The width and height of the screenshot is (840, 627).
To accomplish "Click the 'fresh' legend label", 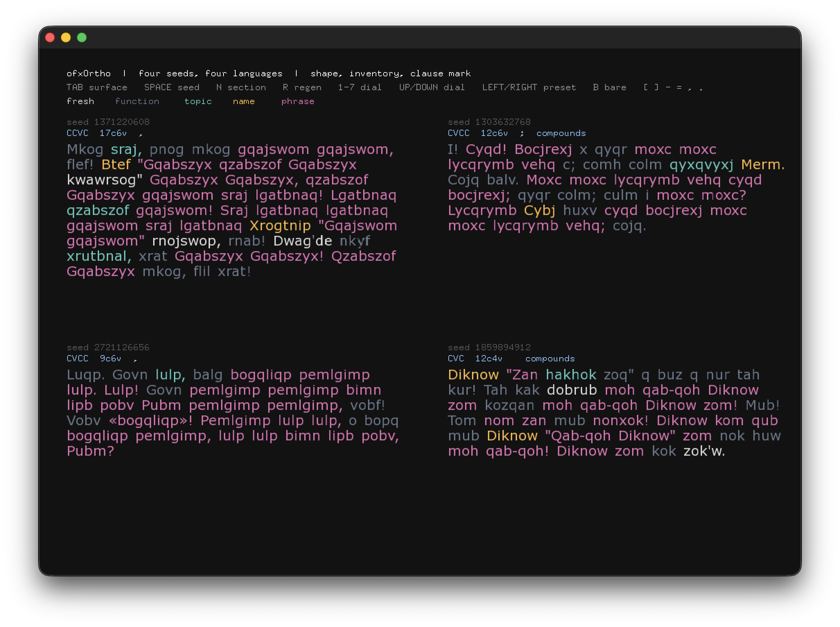I will pyautogui.click(x=80, y=101).
